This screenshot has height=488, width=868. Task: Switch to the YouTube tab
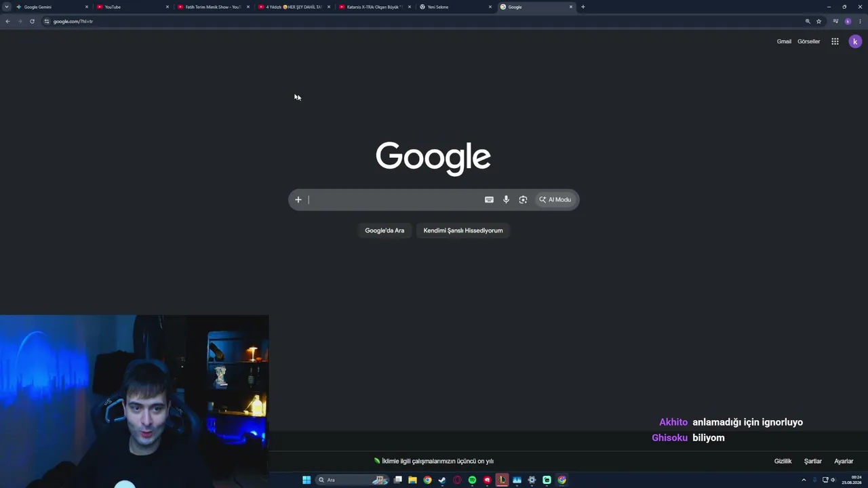[133, 7]
